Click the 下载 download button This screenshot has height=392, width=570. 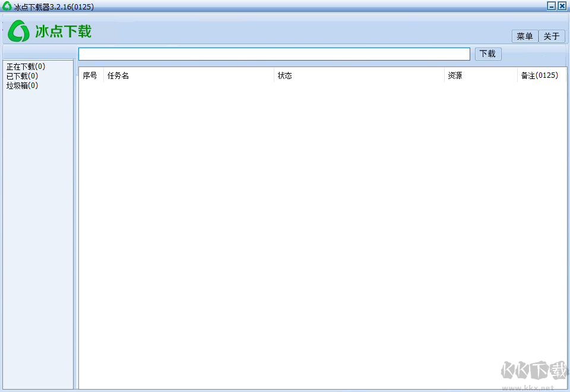tap(488, 54)
